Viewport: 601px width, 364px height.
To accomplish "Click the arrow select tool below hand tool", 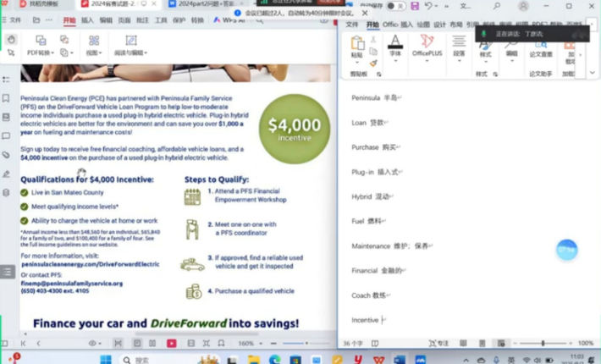I will pos(11,52).
